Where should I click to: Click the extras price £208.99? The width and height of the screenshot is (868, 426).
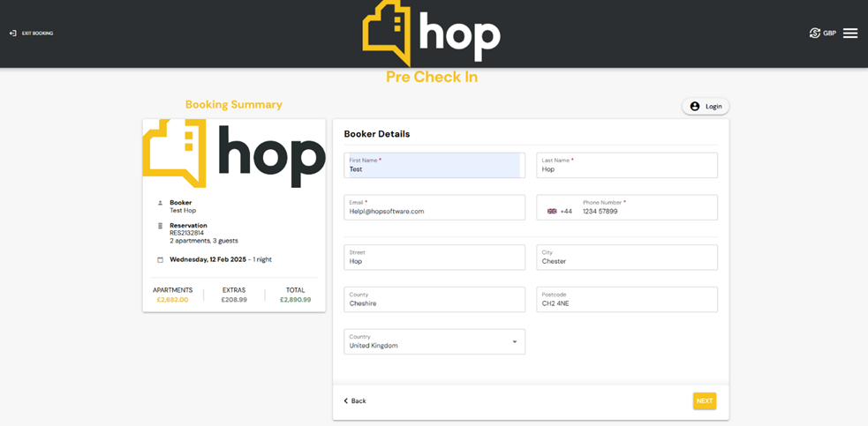point(234,300)
